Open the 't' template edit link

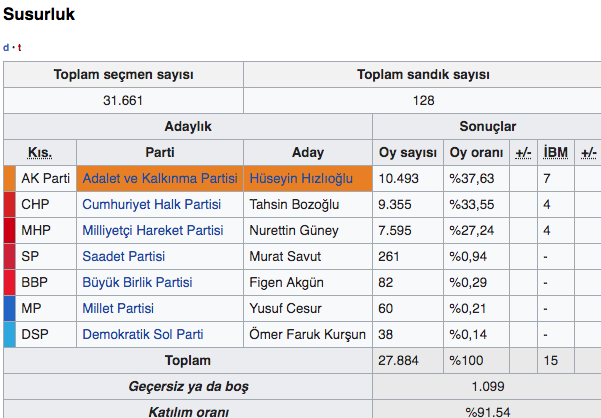coord(19,48)
